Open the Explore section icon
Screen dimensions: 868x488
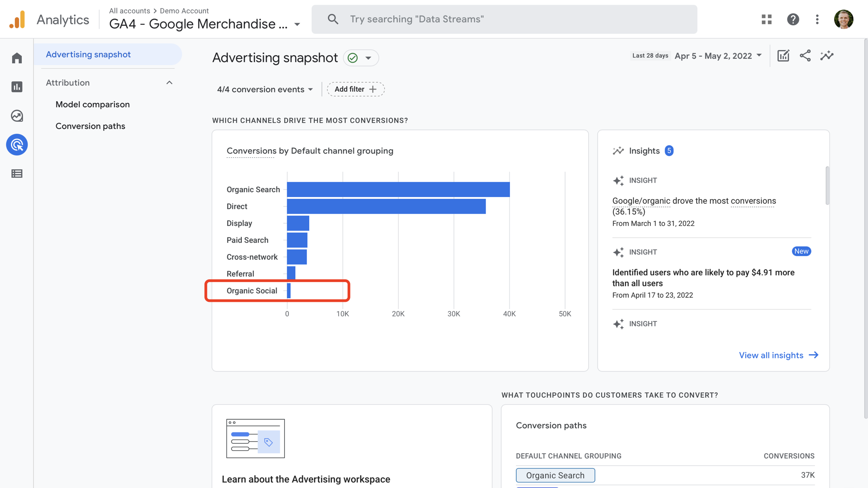click(17, 116)
